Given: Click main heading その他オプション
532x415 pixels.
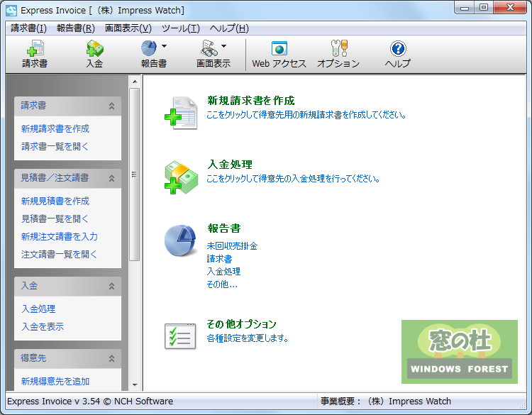Looking at the screenshot, I should 242,324.
